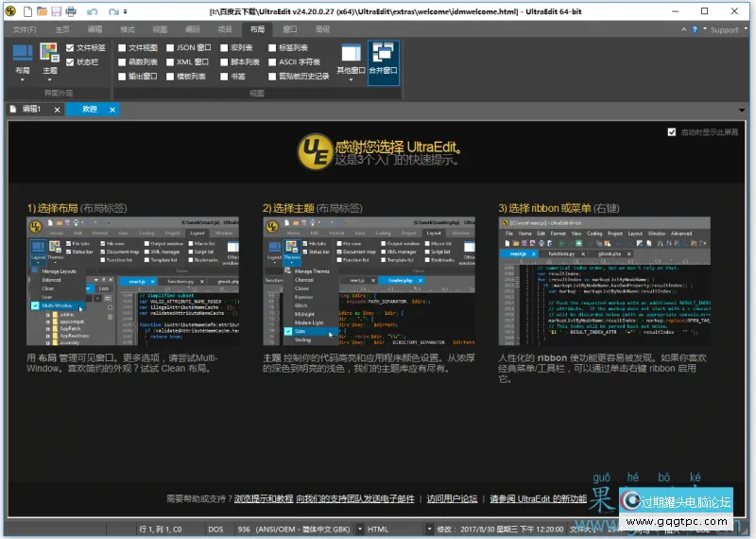Disable the 文件标签 file tabs checkbox
This screenshot has height=539, width=756.
70,48
